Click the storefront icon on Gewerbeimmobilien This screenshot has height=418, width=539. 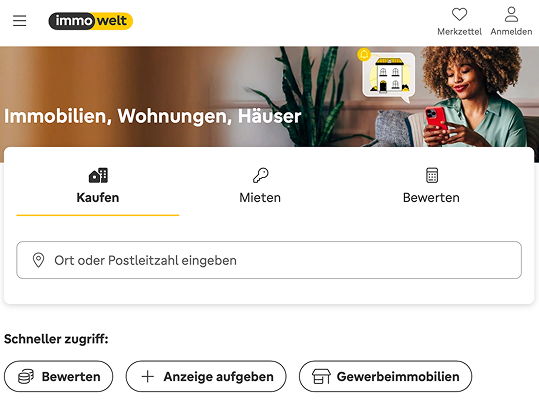point(321,376)
